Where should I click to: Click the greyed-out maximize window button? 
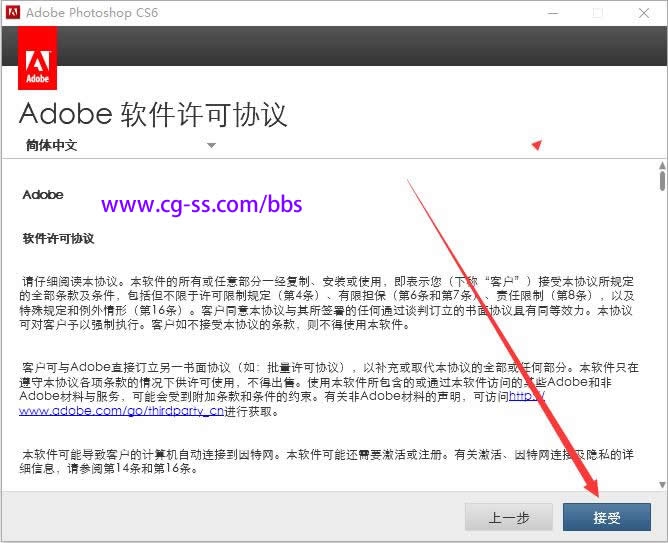click(597, 13)
